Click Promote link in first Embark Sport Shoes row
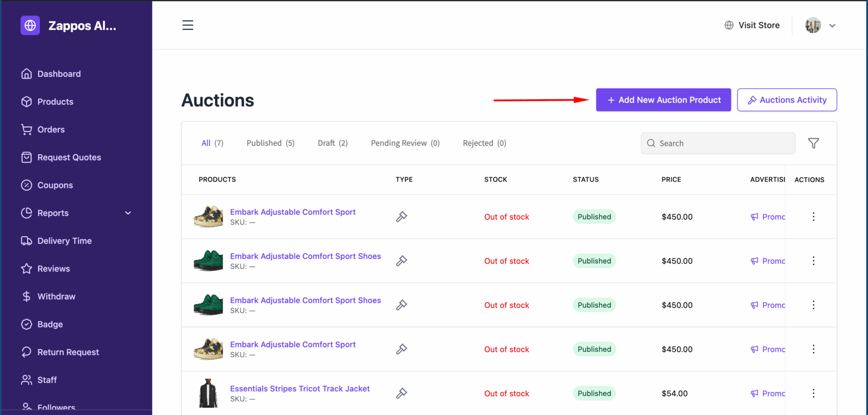Image resolution: width=868 pixels, height=415 pixels. point(768,261)
